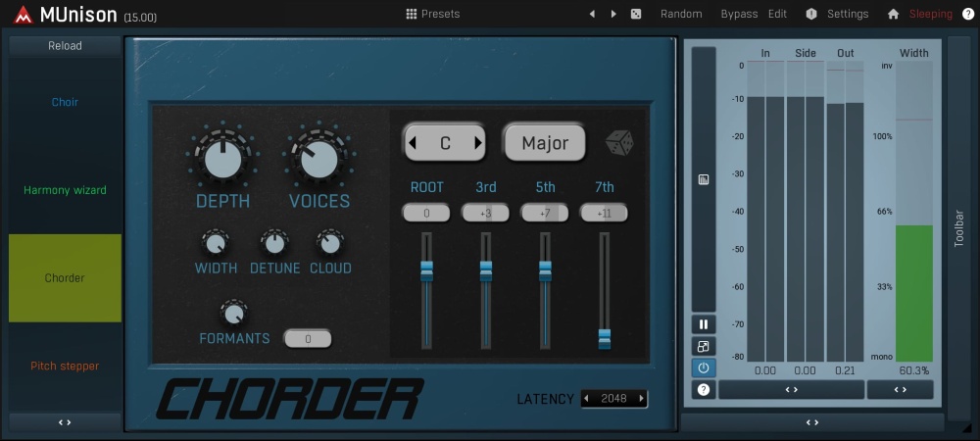Select next root note right of C
Screen dimensions: 980x441
(x=478, y=143)
